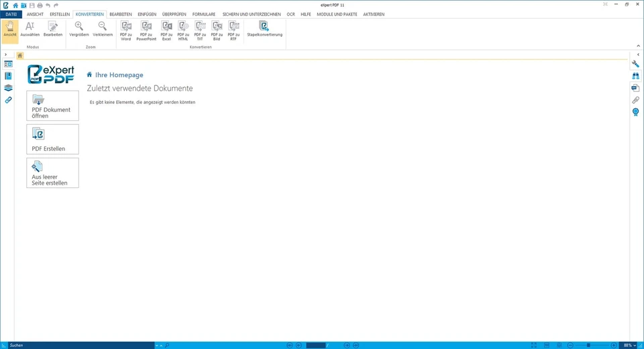This screenshot has height=349, width=644.
Task: Open the bookmarks panel in left sidebar
Action: pos(8,76)
